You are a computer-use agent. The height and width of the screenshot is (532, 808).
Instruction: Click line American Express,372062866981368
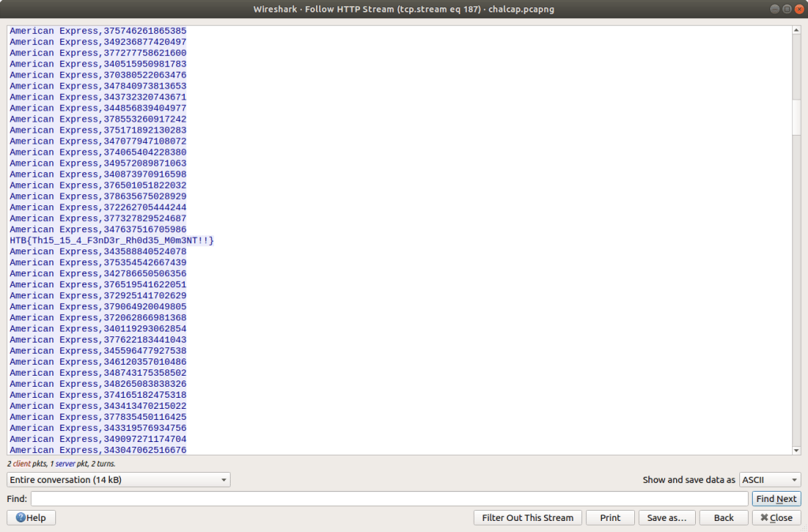point(98,318)
